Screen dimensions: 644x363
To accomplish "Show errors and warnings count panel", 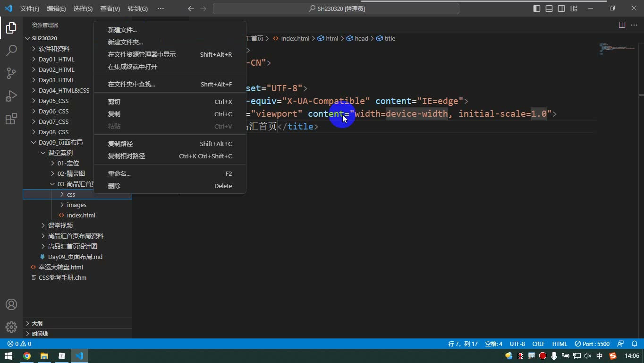I will (x=19, y=344).
